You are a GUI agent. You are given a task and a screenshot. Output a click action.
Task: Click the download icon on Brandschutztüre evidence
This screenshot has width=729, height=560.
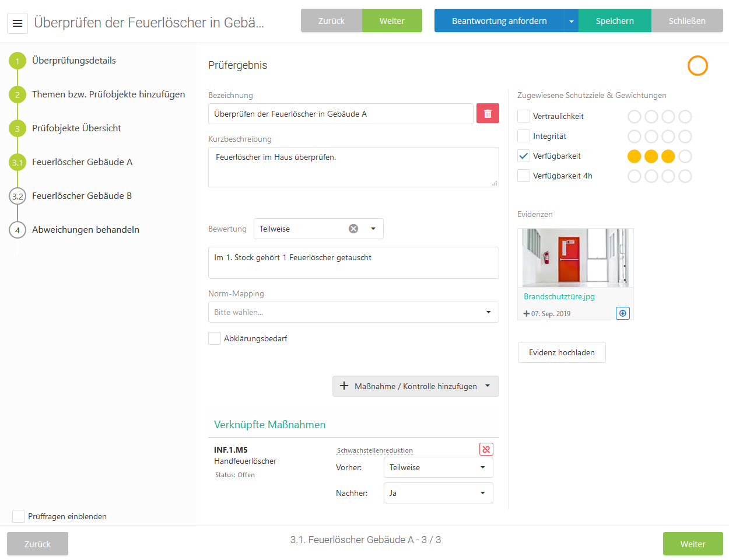(x=622, y=313)
